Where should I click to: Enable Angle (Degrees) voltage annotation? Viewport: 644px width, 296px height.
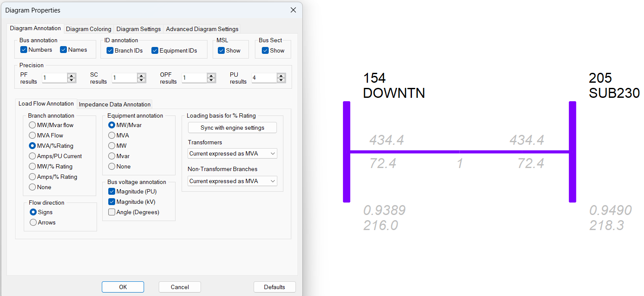(112, 212)
